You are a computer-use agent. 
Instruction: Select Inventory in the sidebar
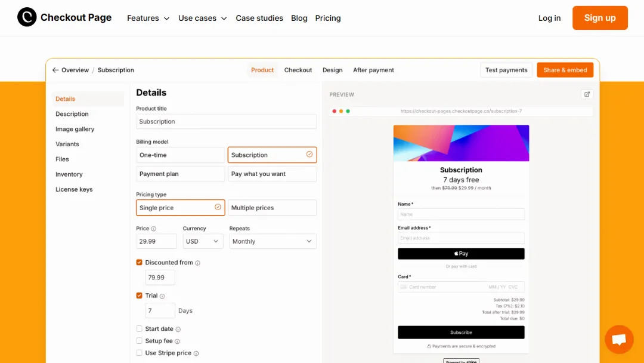[69, 174]
